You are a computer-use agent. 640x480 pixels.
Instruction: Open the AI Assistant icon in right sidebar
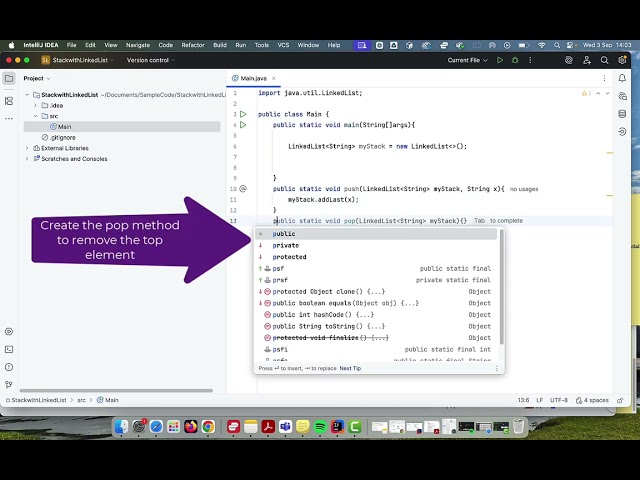click(622, 96)
